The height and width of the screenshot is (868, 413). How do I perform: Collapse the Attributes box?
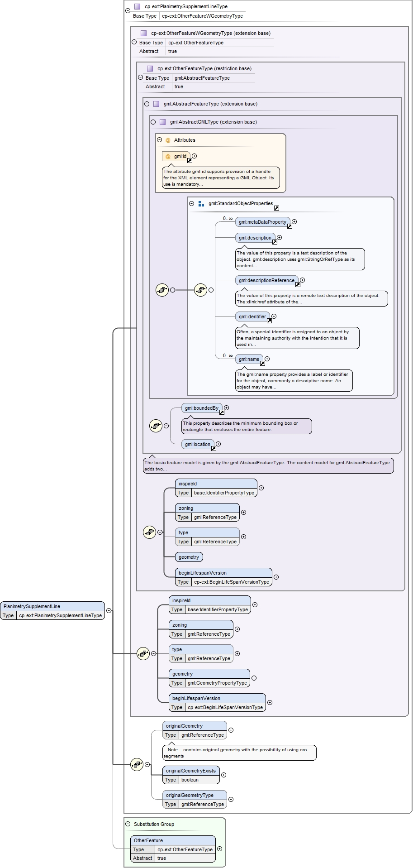point(159,140)
